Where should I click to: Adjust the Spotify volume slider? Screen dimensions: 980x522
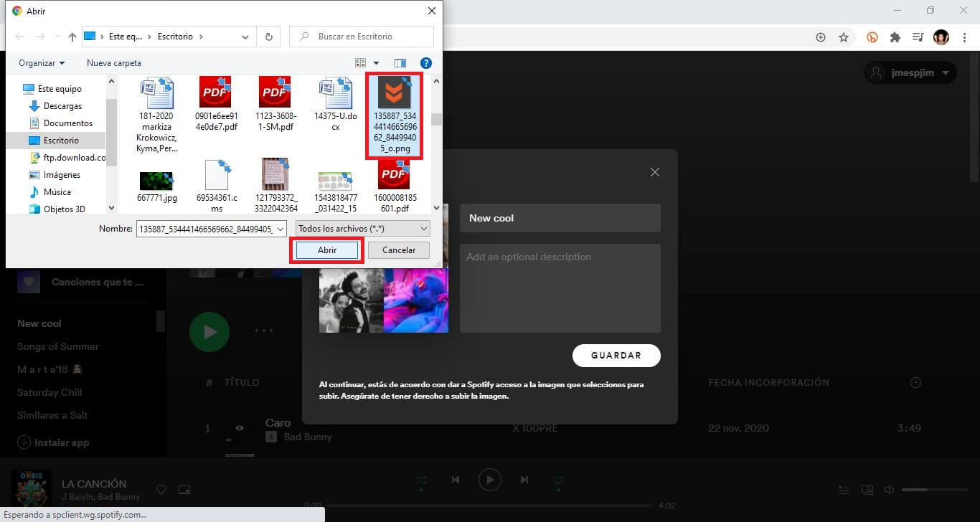tap(935, 490)
